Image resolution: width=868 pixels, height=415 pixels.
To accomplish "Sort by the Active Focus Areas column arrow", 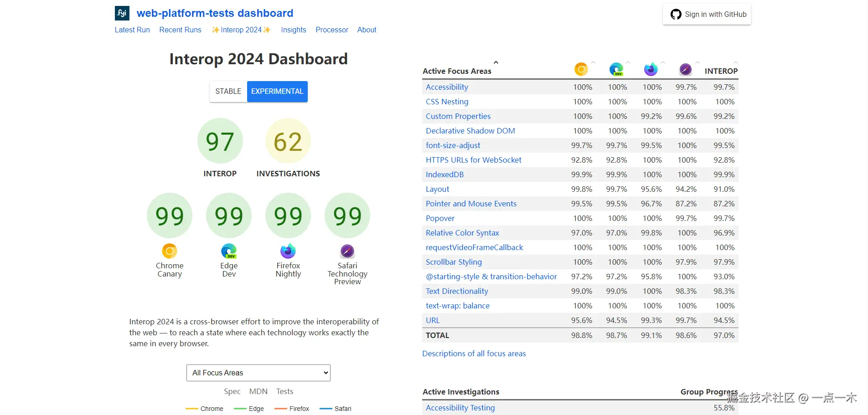I will [x=496, y=62].
